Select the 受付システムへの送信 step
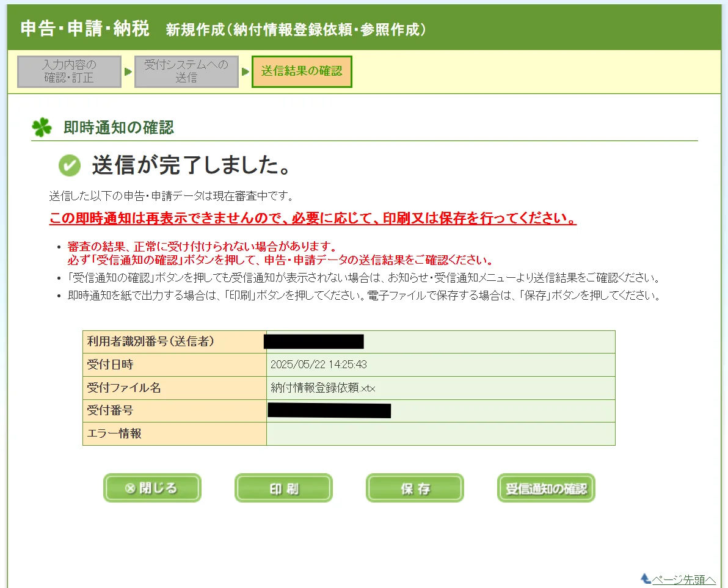 point(186,71)
